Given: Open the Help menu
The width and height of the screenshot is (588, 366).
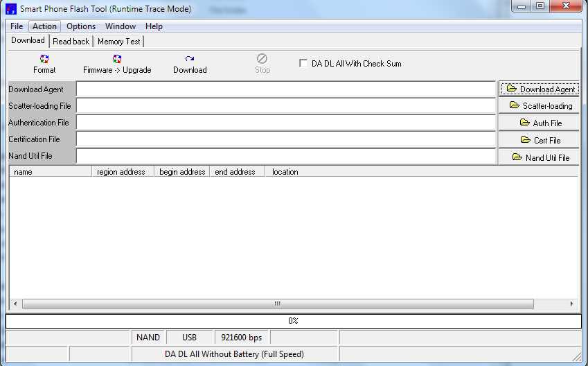Looking at the screenshot, I should [x=154, y=26].
